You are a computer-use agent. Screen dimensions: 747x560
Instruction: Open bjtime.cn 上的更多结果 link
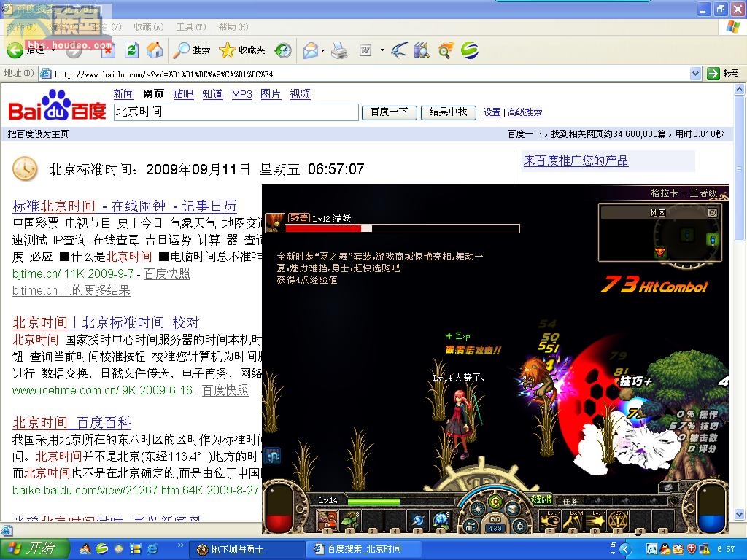click(71, 290)
